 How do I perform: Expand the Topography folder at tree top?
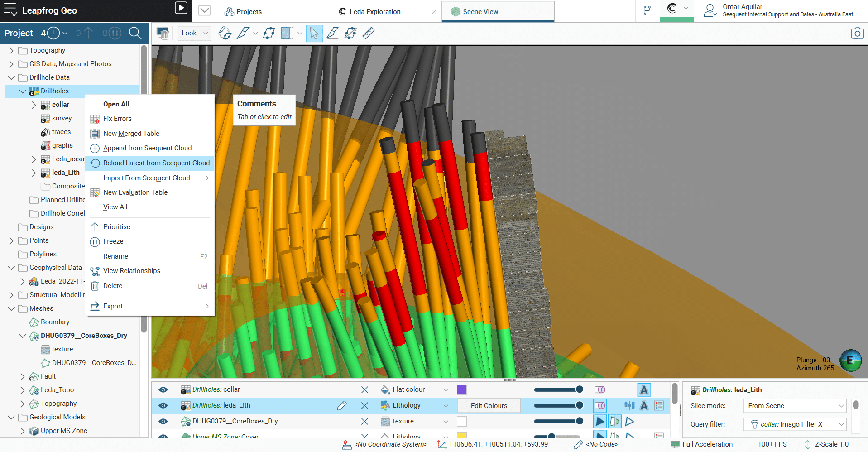pyautogui.click(x=11, y=51)
